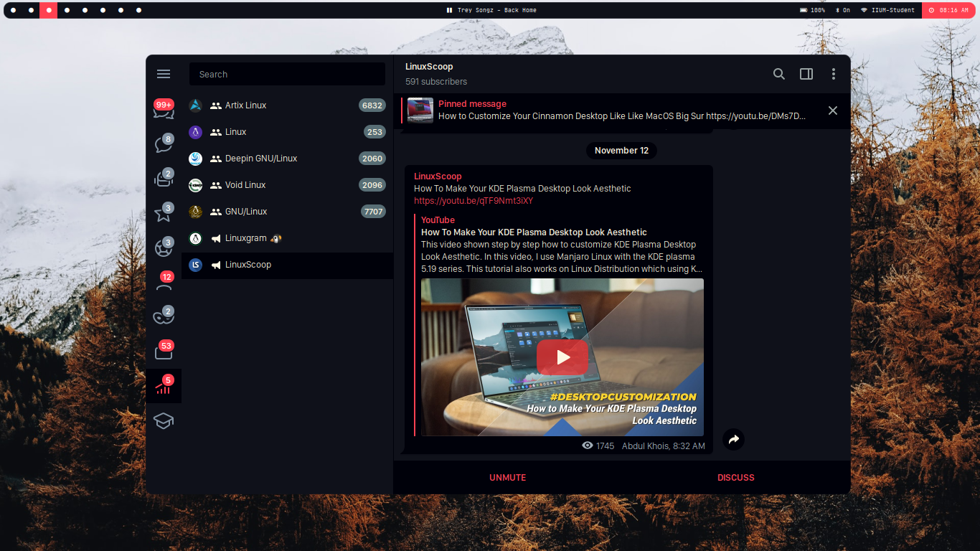Click the November 12 date badge
Image resolution: width=980 pixels, height=551 pixels.
621,151
